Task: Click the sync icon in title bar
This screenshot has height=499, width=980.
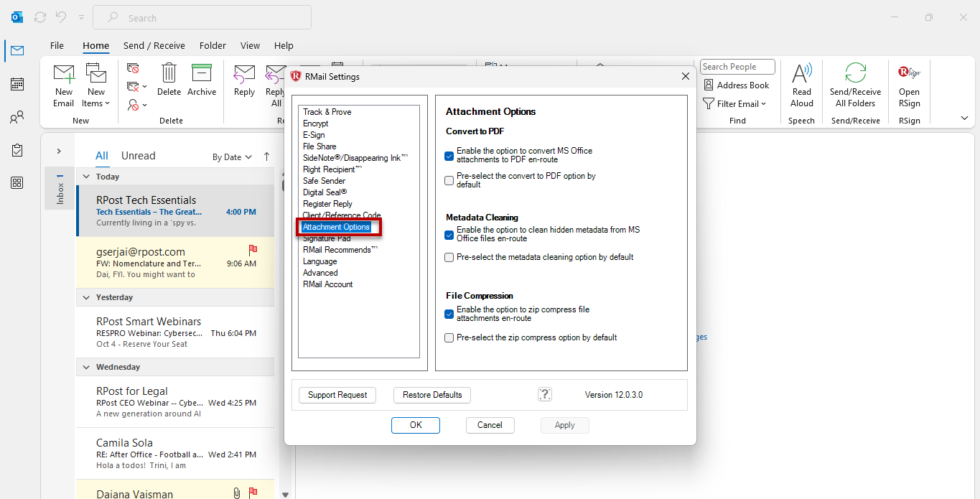Action: click(40, 17)
